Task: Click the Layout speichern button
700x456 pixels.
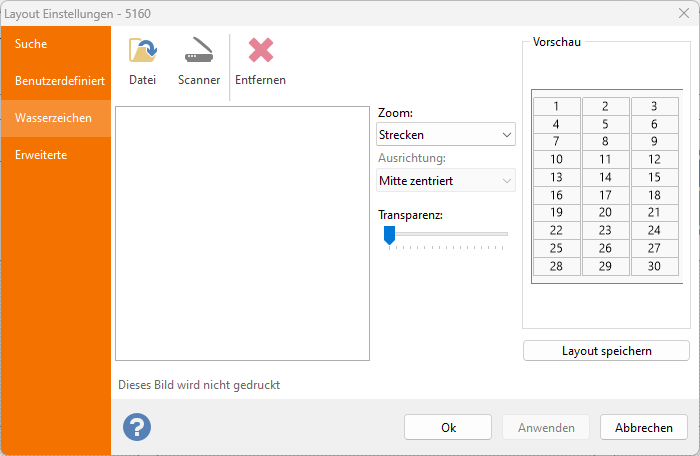Action: point(606,351)
